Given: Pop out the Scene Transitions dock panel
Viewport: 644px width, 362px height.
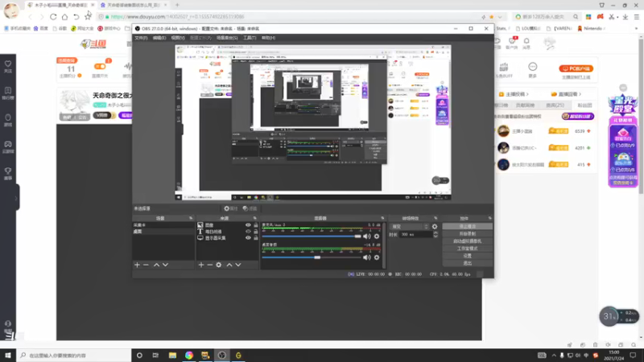Looking at the screenshot, I should (x=436, y=218).
